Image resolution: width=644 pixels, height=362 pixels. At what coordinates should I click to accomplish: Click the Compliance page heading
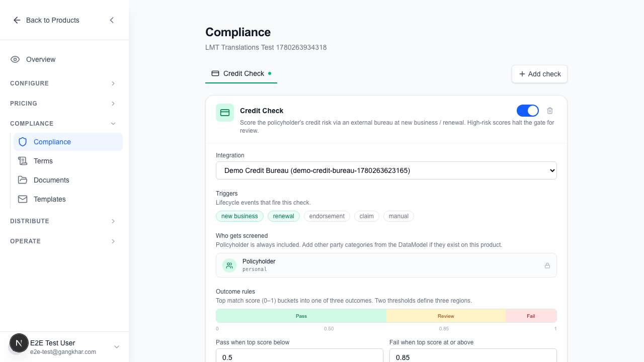[238, 32]
